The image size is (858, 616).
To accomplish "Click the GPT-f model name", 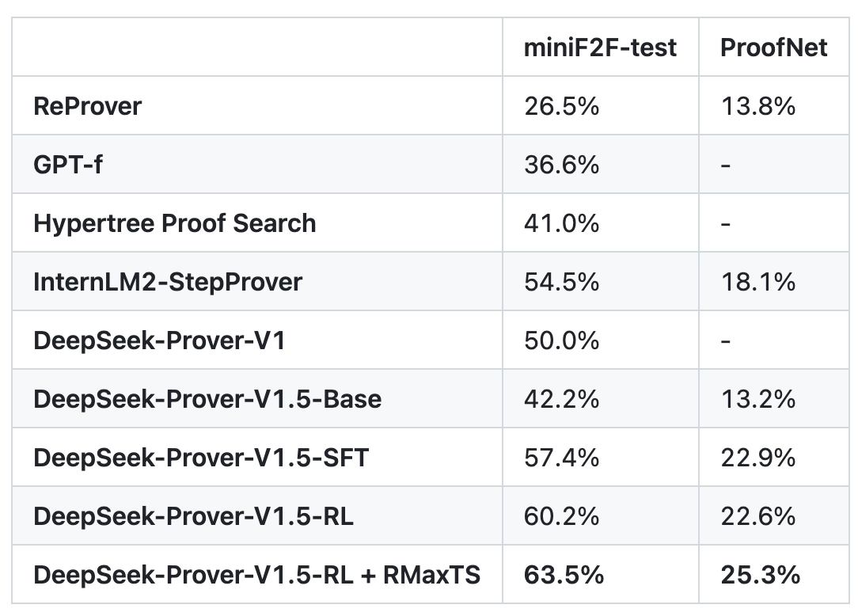I will 68,165.
